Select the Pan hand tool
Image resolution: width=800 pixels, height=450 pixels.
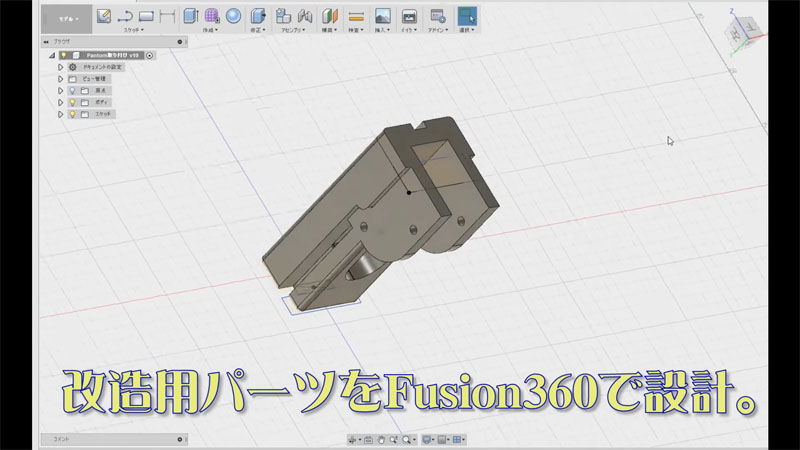pyautogui.click(x=381, y=439)
